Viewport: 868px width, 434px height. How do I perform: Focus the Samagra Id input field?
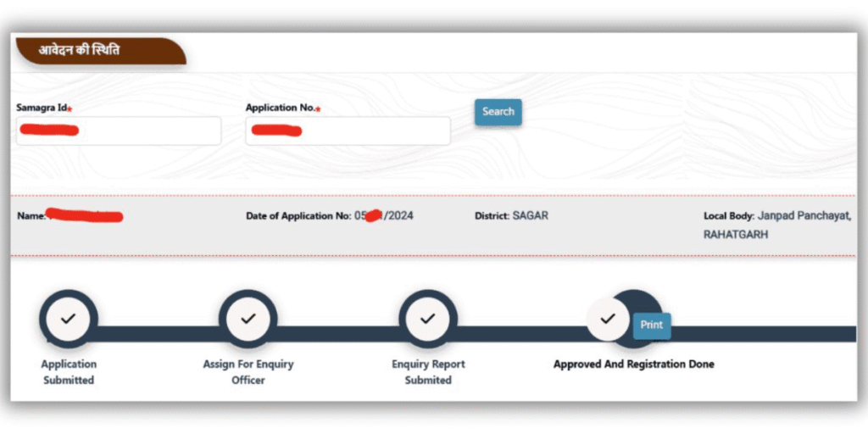coord(119,131)
